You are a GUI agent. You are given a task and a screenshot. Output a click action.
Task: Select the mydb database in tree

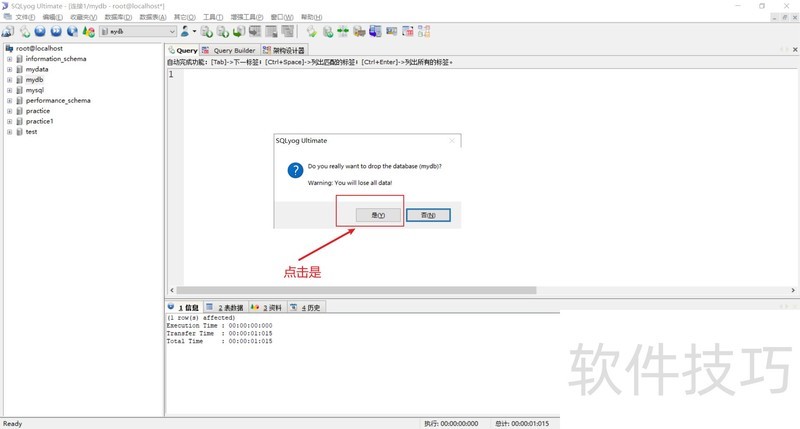(x=34, y=80)
